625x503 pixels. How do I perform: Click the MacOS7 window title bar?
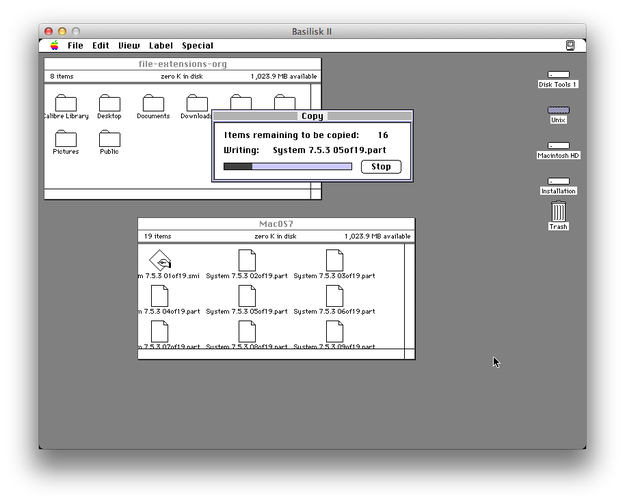tap(276, 224)
